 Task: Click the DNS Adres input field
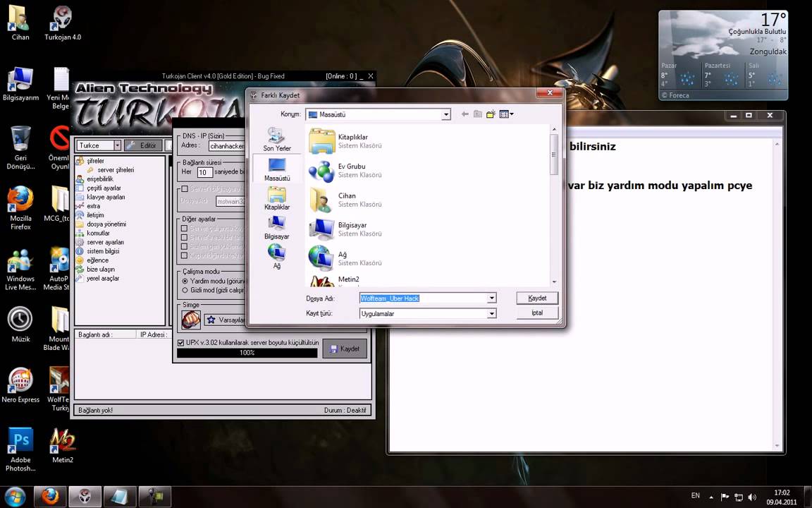(227, 146)
